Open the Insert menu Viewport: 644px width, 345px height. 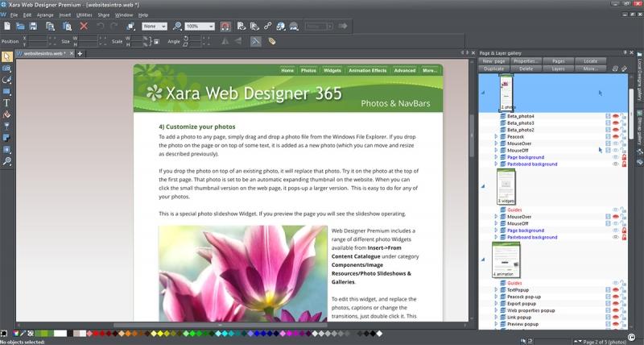coord(65,15)
